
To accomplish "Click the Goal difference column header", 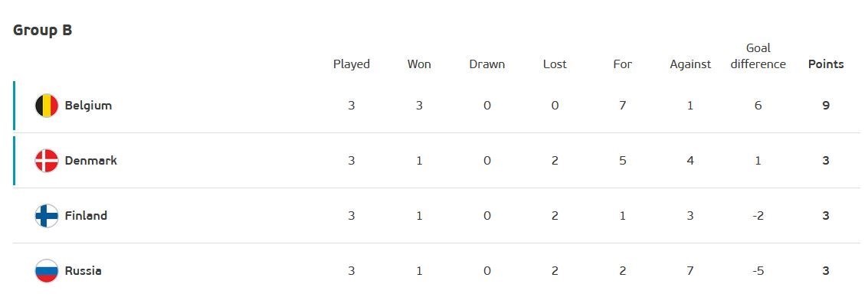I will coord(758,57).
